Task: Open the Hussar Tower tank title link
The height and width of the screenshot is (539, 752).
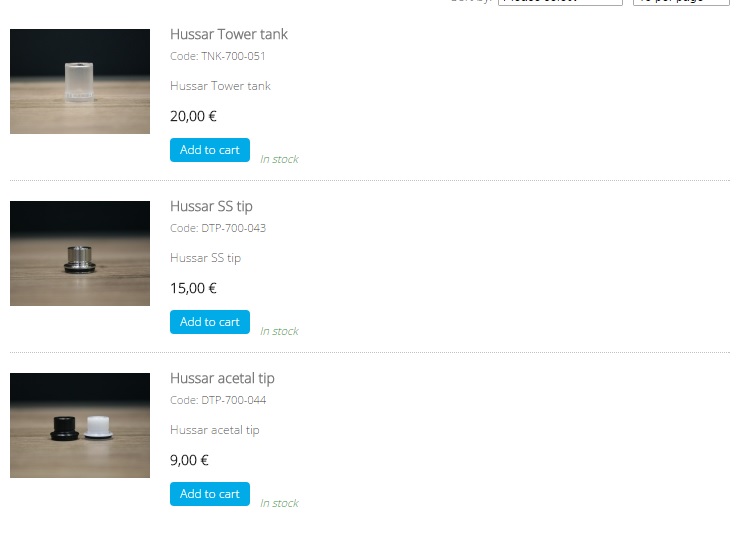Action: coord(229,34)
